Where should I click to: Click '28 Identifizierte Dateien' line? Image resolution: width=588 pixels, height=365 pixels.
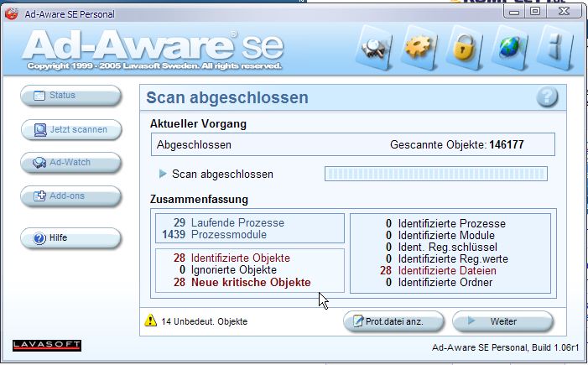pos(438,270)
